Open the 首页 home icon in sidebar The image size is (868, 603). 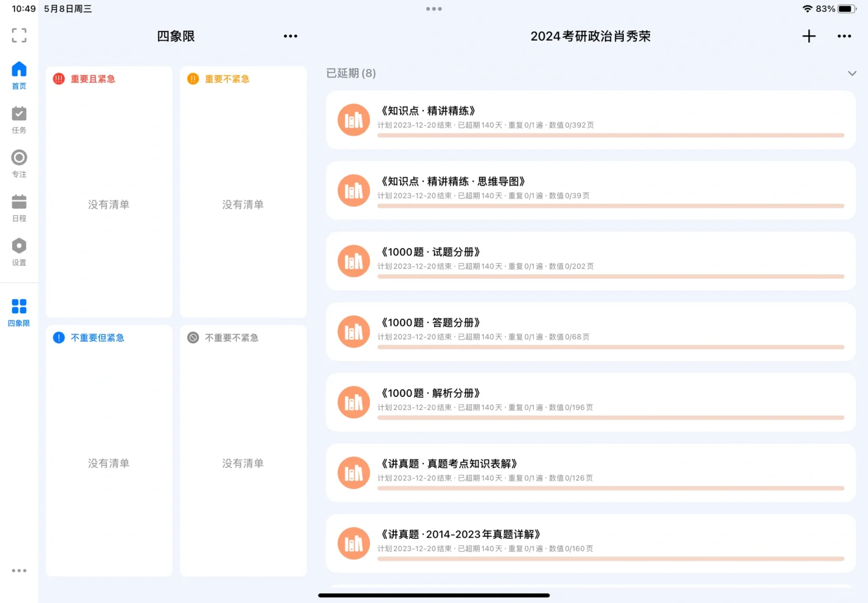pos(19,68)
